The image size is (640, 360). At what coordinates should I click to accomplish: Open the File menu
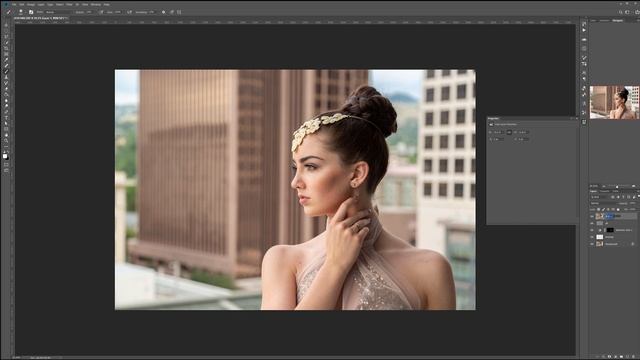click(x=14, y=4)
